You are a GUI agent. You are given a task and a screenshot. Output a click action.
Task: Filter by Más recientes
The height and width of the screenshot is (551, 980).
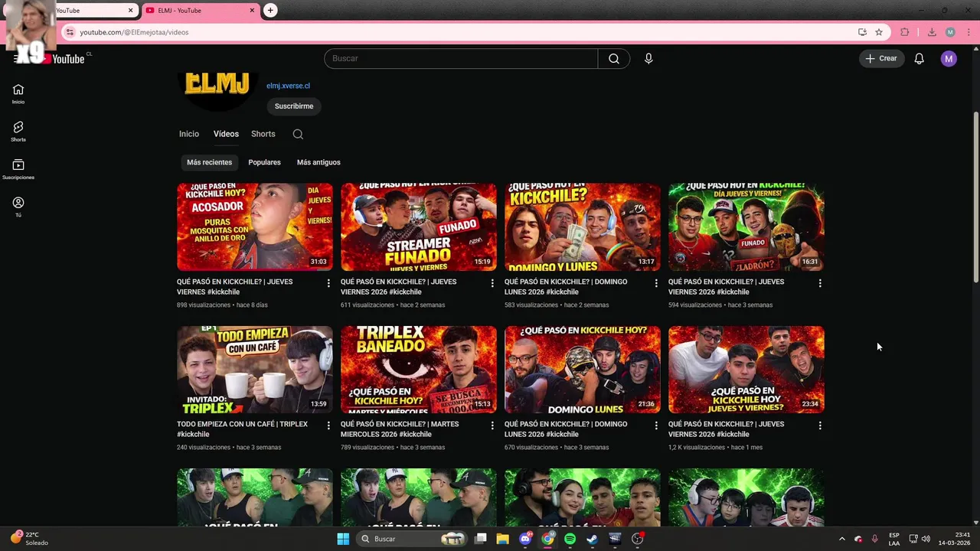pyautogui.click(x=209, y=162)
